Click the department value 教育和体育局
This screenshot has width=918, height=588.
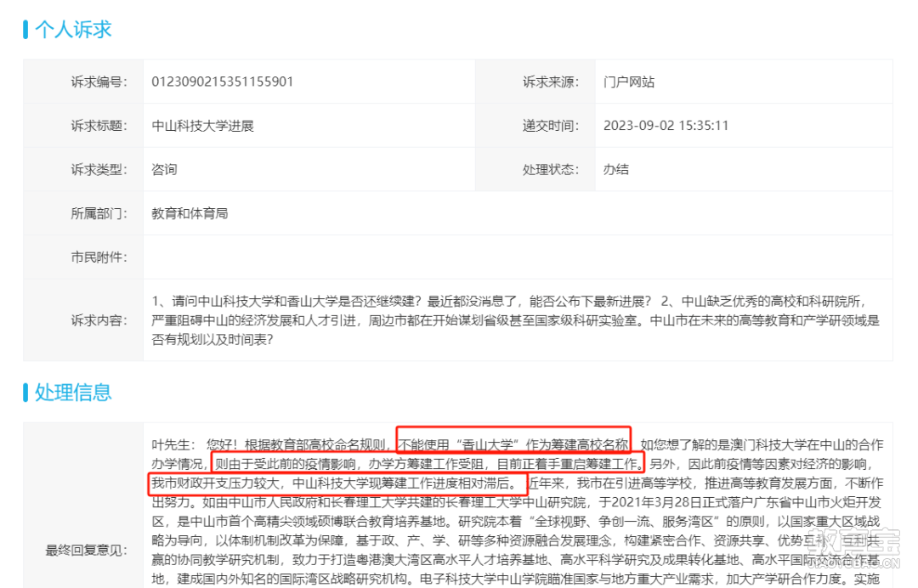190,213
